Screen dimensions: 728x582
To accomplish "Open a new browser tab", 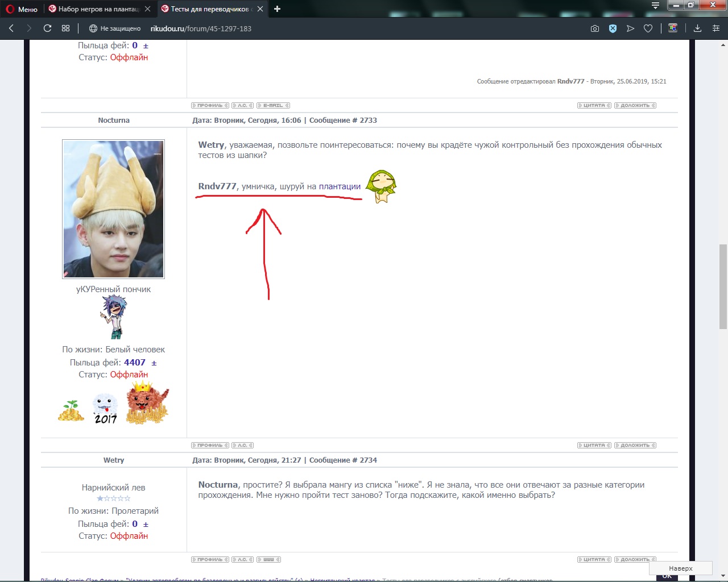I will [278, 9].
